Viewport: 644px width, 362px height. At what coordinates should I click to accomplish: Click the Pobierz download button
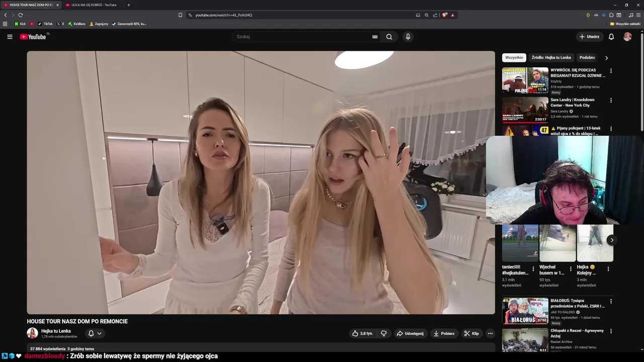tap(444, 333)
